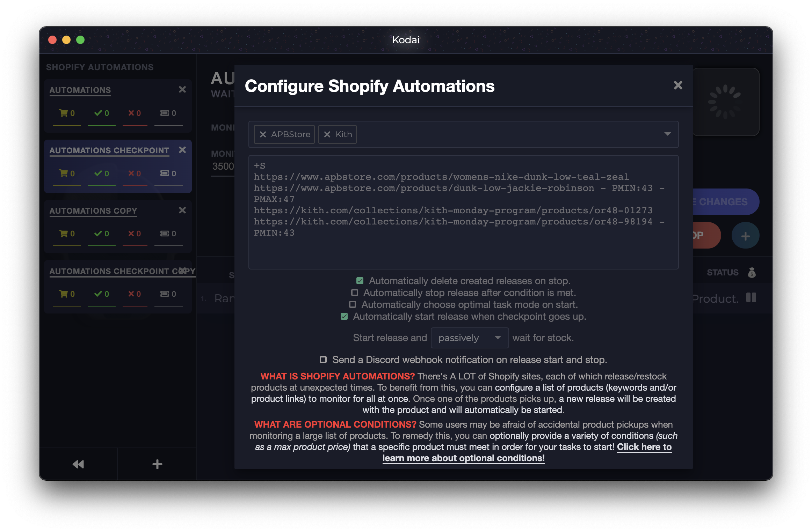Pause the task using the pause icon
812x532 pixels.
[751, 298]
